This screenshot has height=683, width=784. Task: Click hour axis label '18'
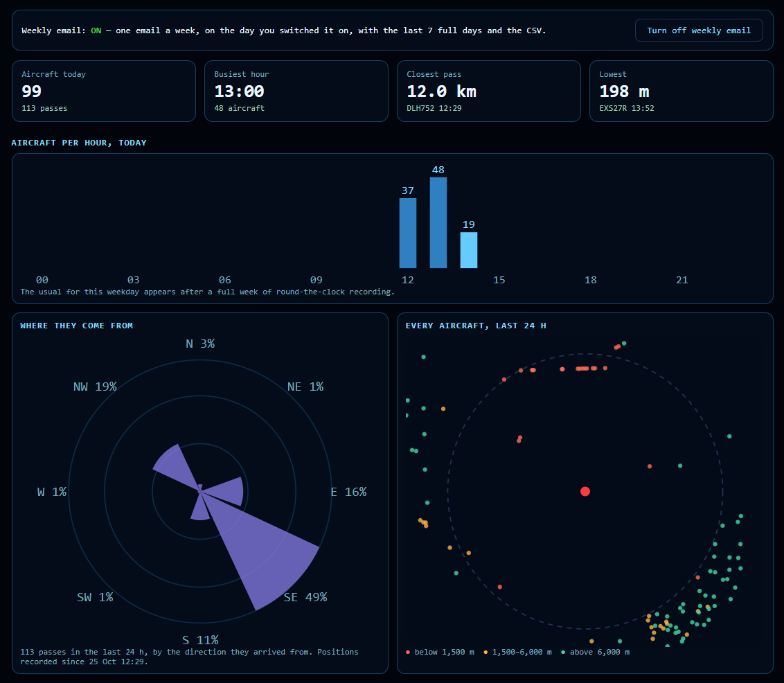591,280
